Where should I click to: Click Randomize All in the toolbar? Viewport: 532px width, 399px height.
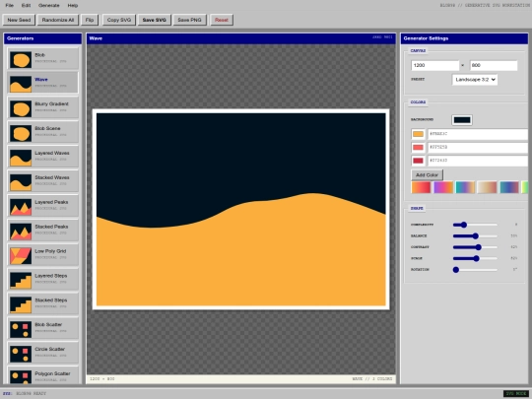58,20
